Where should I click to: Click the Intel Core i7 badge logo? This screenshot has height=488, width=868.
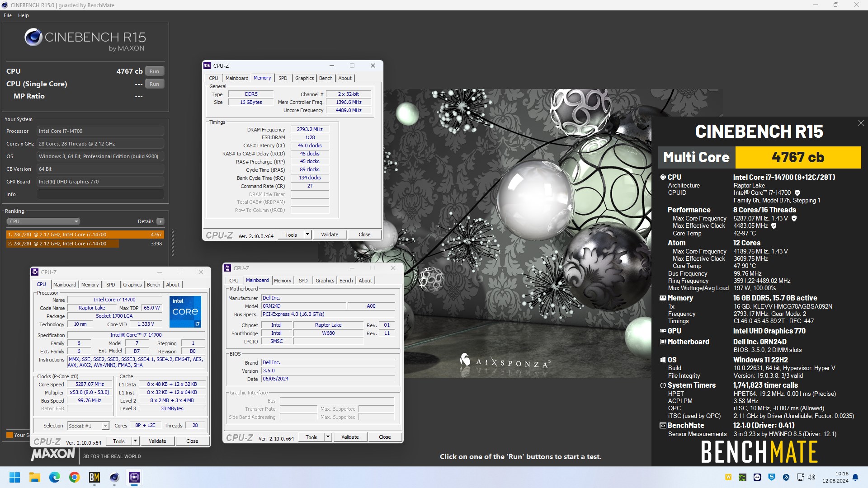pyautogui.click(x=185, y=312)
